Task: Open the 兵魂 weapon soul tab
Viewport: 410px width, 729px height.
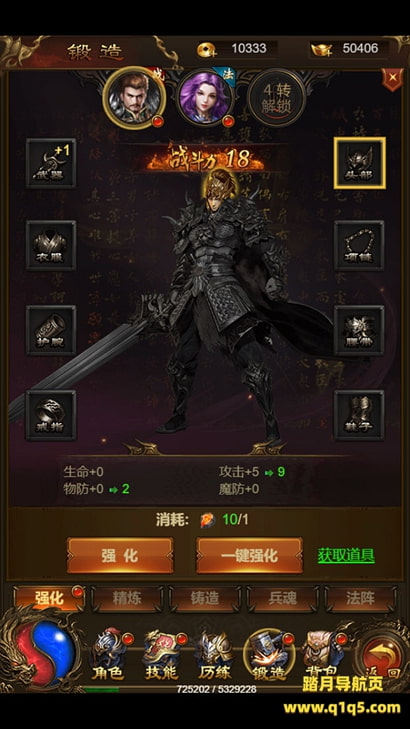Action: tap(282, 598)
